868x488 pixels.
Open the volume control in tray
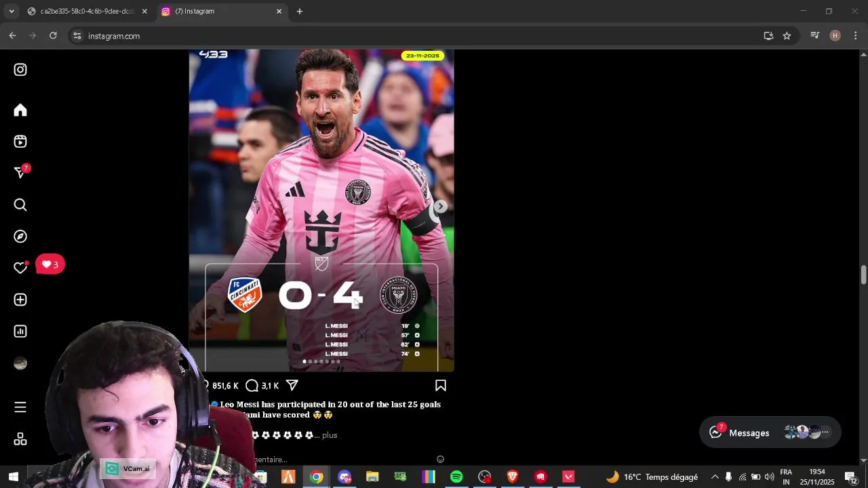pyautogui.click(x=769, y=477)
